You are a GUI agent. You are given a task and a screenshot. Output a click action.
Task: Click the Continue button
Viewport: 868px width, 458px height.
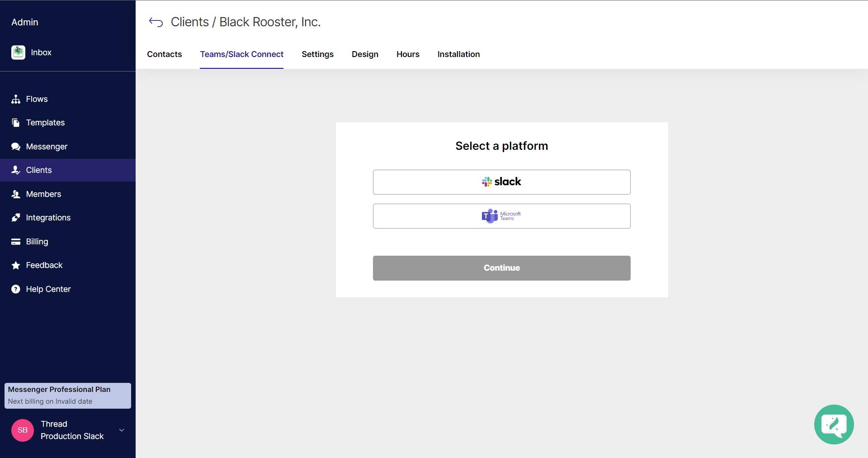[x=502, y=268]
